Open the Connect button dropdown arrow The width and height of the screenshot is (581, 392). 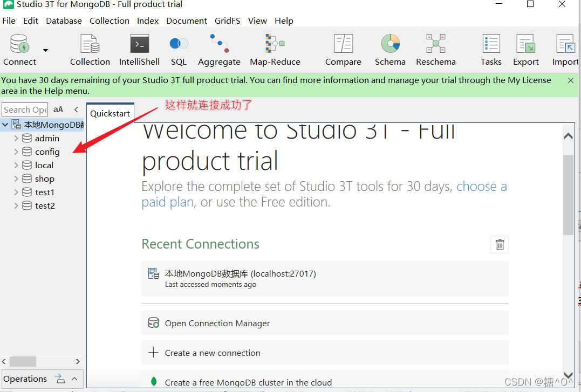click(45, 50)
